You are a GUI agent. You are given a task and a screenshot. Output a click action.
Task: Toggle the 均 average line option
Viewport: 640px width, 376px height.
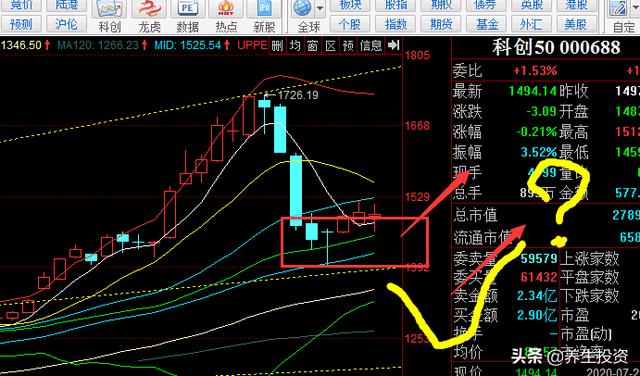[x=295, y=45]
